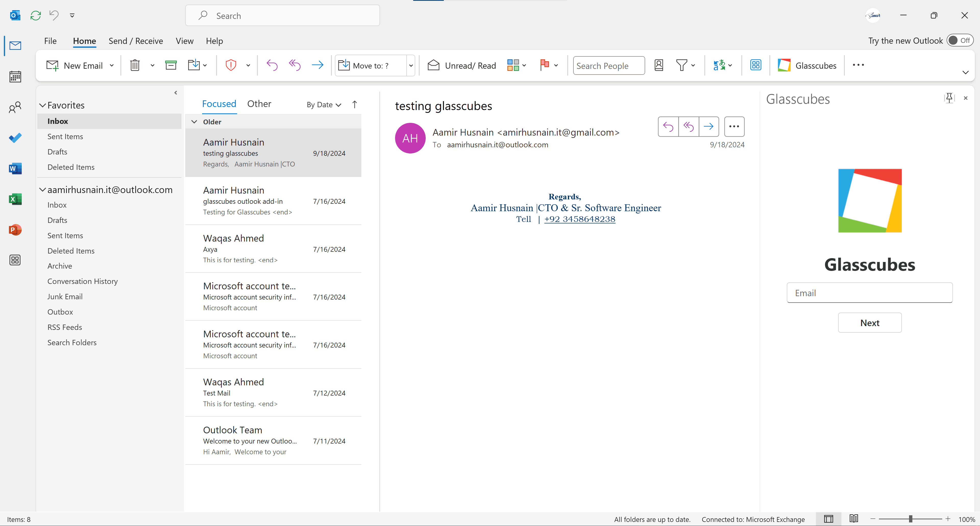
Task: Open the Calendar icon in the left rail
Action: click(x=15, y=77)
